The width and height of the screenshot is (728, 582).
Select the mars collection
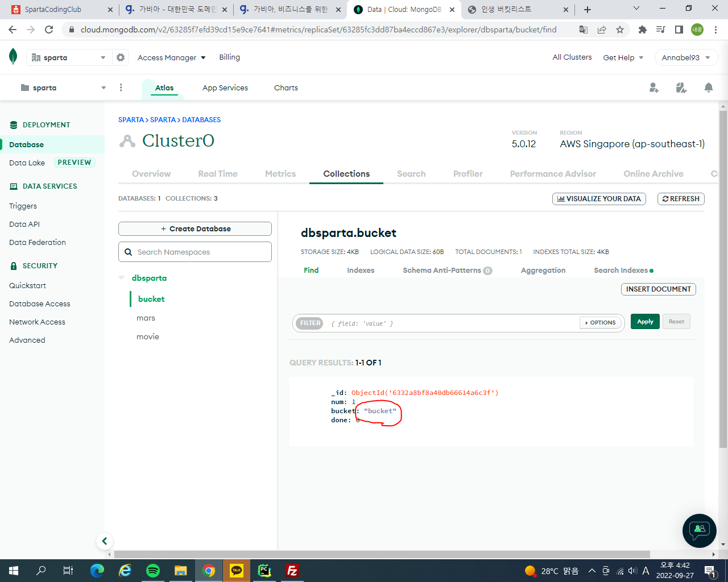[x=146, y=318]
